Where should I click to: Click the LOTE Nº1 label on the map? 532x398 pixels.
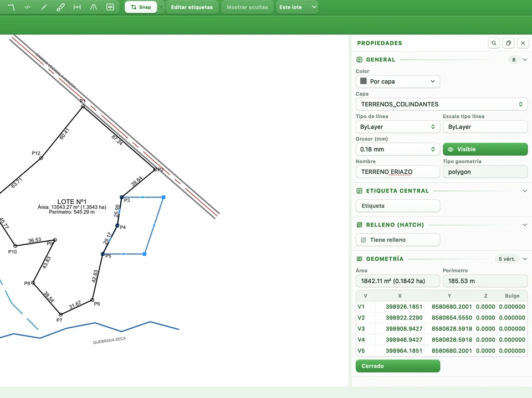click(72, 201)
